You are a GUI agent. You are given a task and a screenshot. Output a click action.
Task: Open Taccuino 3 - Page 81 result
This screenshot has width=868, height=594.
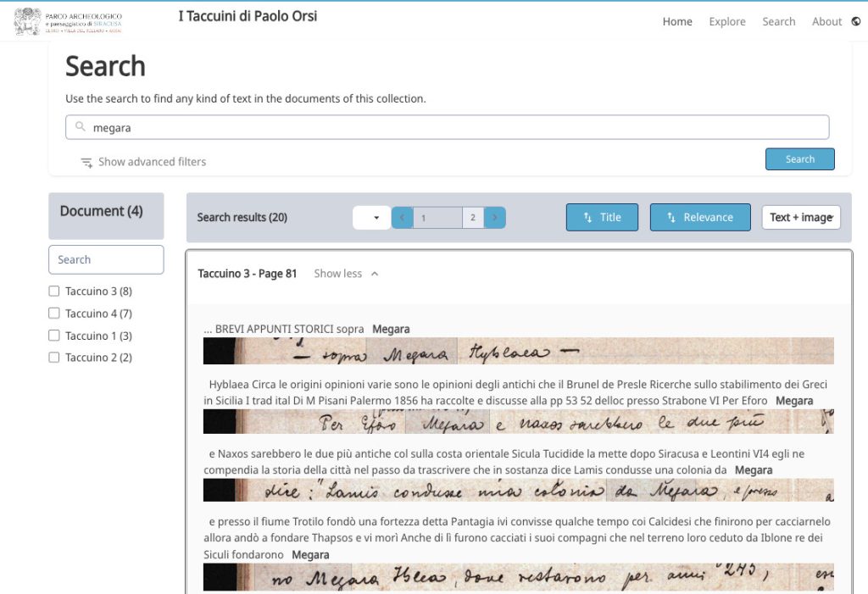[x=247, y=274]
